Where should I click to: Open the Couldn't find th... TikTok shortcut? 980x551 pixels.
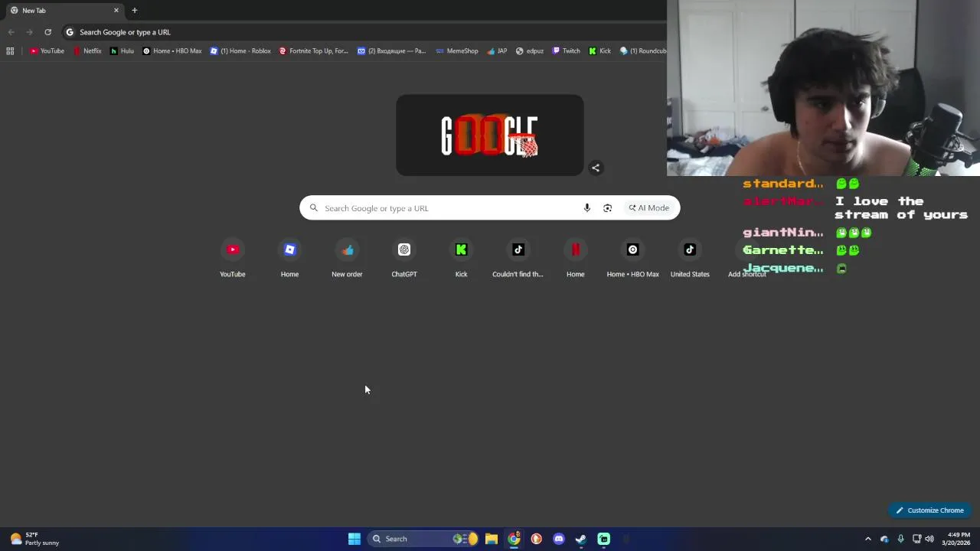(x=518, y=258)
